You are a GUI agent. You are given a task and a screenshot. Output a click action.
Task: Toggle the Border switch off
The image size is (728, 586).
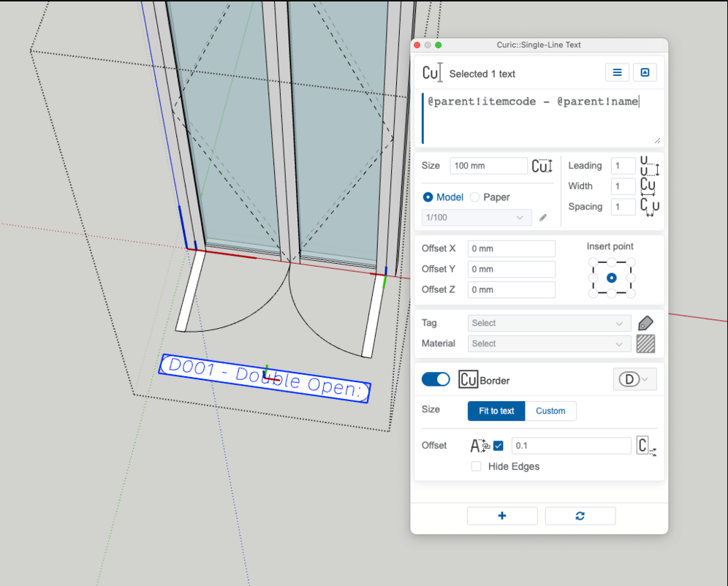tap(436, 379)
